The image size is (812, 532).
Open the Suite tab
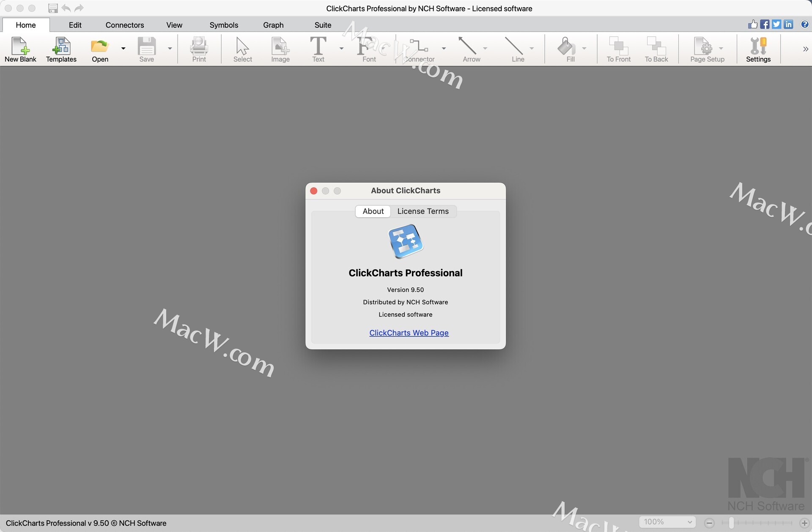click(323, 25)
